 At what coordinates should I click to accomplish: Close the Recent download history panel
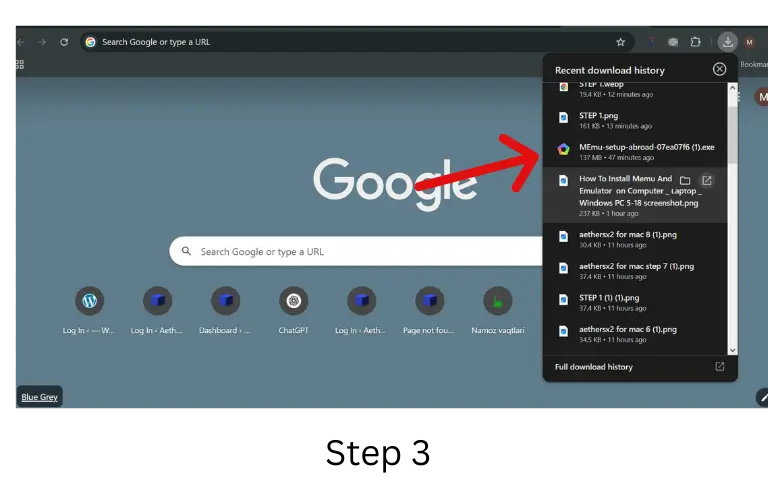point(719,69)
